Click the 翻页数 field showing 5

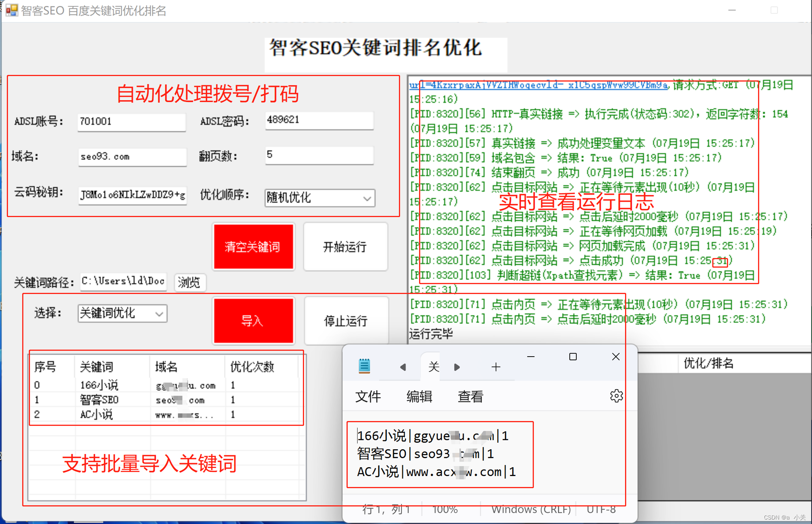click(319, 155)
